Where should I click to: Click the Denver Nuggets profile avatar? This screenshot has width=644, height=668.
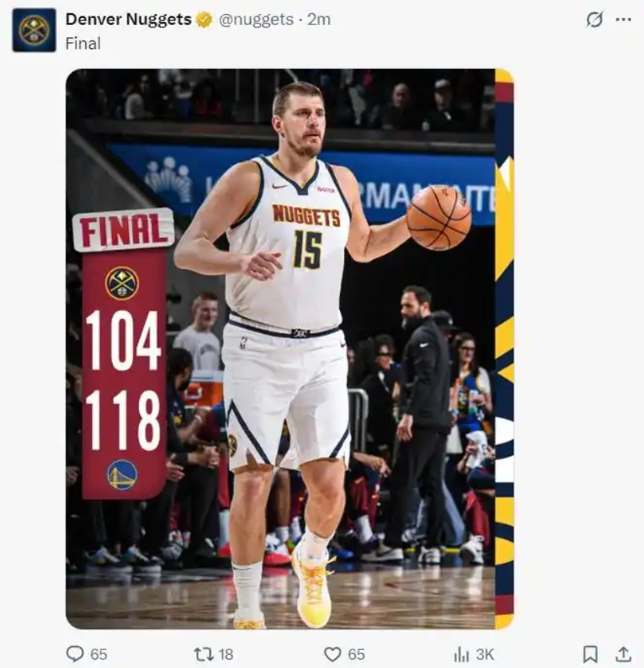tap(34, 30)
